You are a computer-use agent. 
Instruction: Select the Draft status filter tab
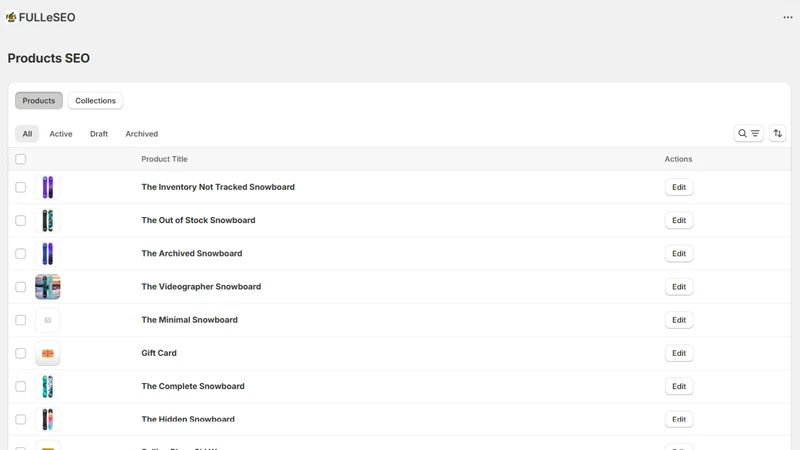(x=99, y=134)
